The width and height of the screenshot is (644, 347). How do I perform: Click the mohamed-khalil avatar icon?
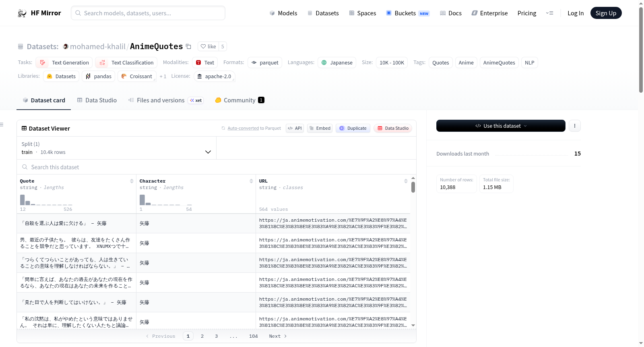pos(66,46)
